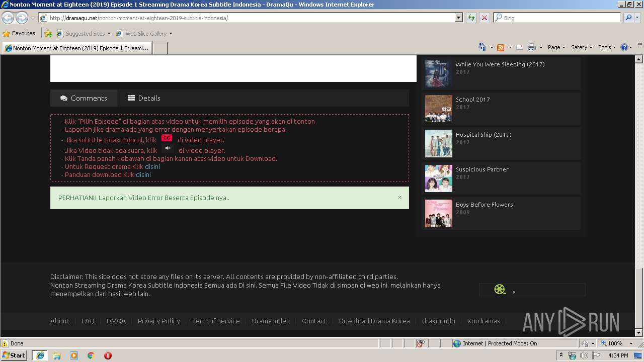644x362 pixels.
Task: Click the network tray icon
Action: (572, 355)
